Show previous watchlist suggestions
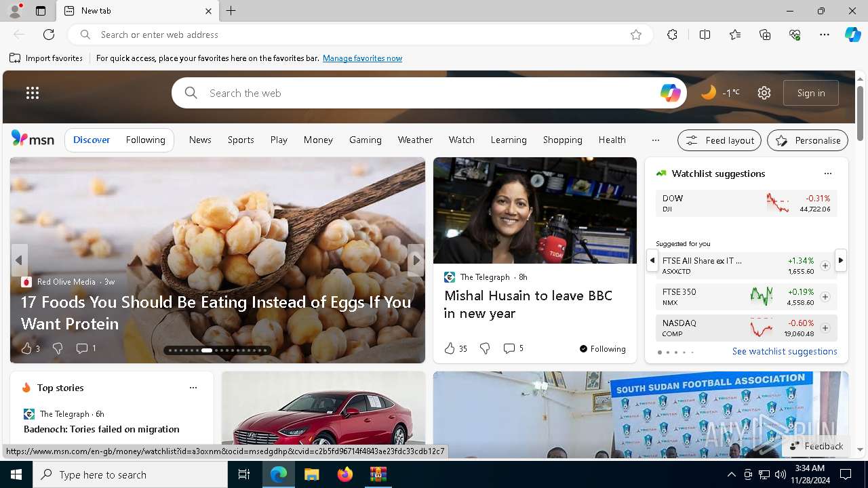This screenshot has width=868, height=488. click(652, 260)
